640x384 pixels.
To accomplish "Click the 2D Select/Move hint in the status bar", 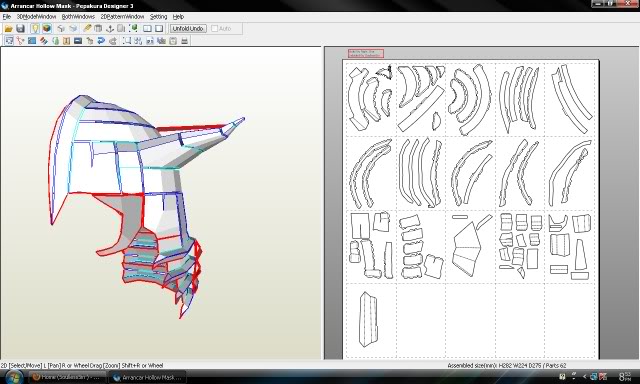I will point(82,365).
